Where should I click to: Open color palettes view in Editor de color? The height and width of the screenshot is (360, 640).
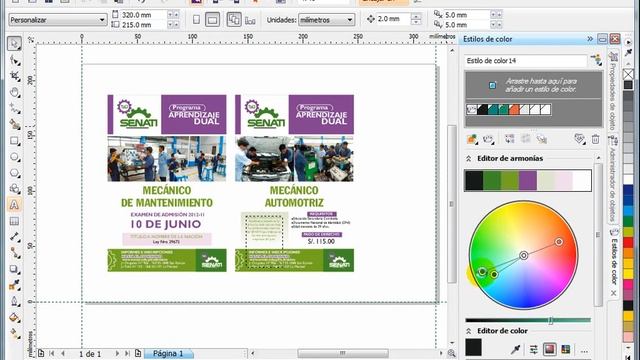coord(566,349)
